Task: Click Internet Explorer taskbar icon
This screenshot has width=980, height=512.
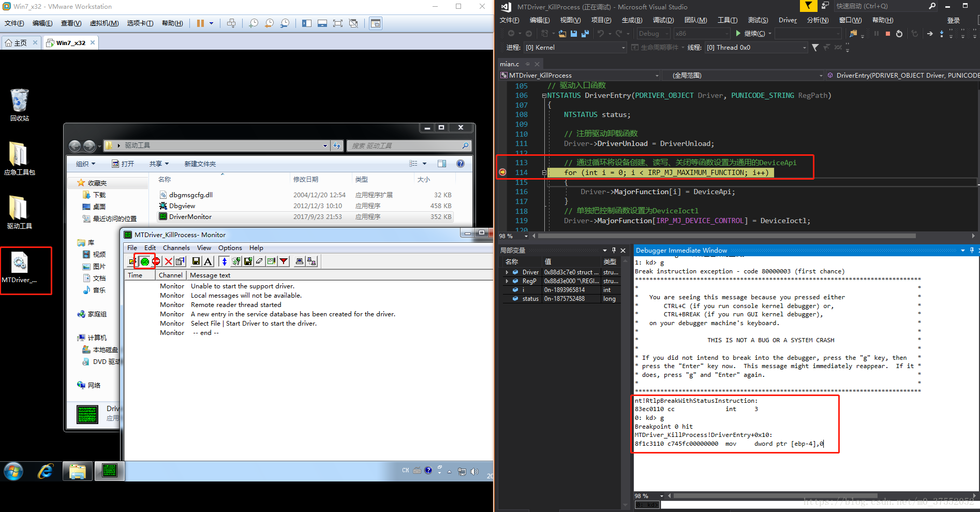Action: click(46, 472)
